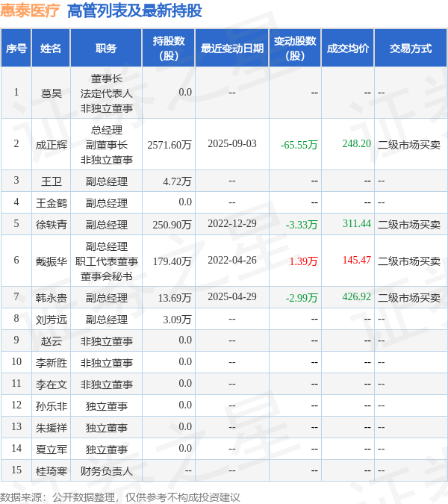Click the name 李在文
The image size is (448, 504).
coord(51,385)
